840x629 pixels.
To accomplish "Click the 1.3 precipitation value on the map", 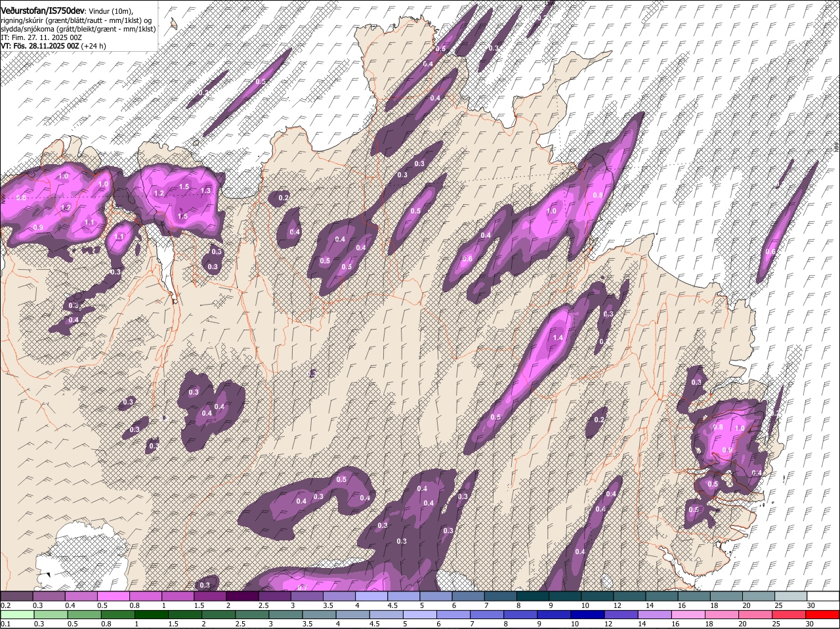I will pyautogui.click(x=205, y=190).
